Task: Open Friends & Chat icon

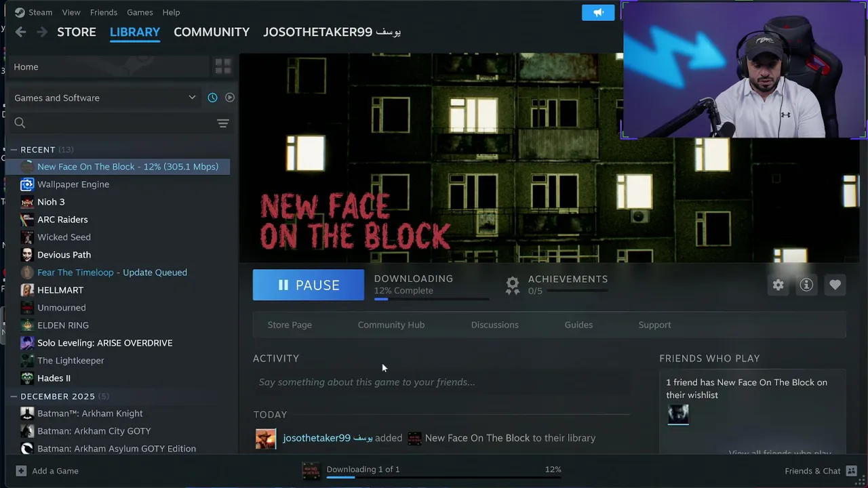Action: (x=852, y=470)
